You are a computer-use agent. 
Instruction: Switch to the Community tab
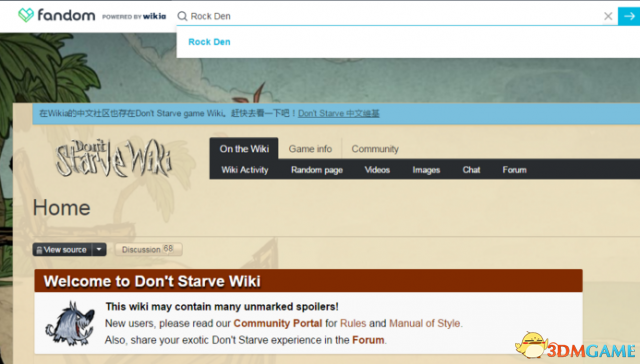click(375, 149)
